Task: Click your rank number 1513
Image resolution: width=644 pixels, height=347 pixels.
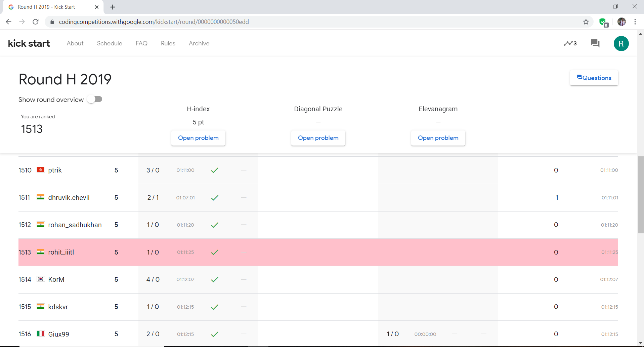Action: pyautogui.click(x=32, y=129)
